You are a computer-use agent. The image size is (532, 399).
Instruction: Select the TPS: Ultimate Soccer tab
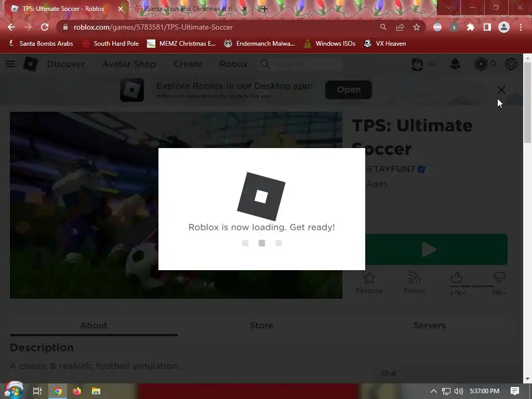63,9
